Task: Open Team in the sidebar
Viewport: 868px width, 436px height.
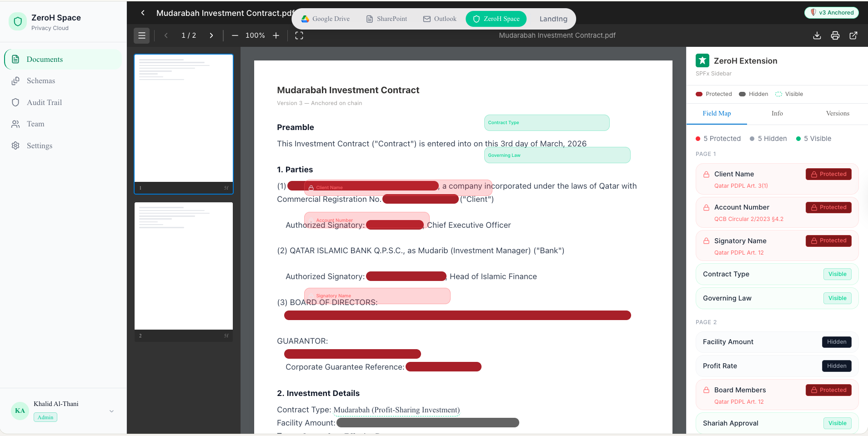Action: pyautogui.click(x=63, y=124)
